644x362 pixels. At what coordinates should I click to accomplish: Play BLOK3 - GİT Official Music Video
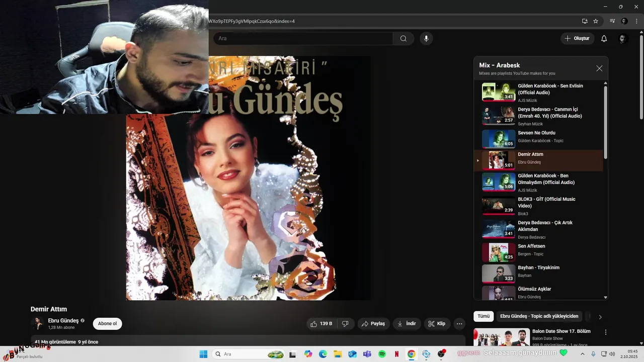click(538, 206)
